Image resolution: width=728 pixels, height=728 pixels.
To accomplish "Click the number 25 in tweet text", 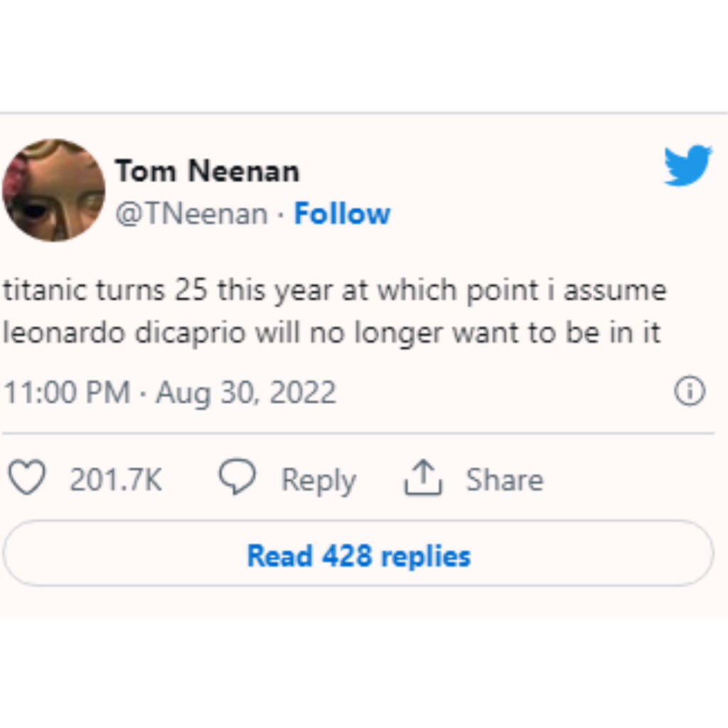I will tap(191, 290).
